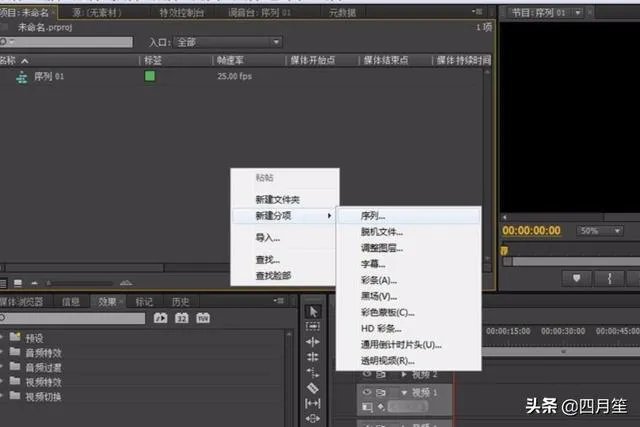
Task: Toggle 视频 2 track eye visibility
Action: coord(367,374)
